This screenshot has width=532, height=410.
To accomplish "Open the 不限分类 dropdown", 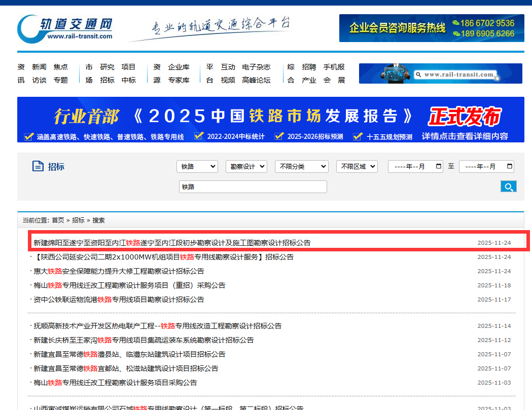I will 301,166.
